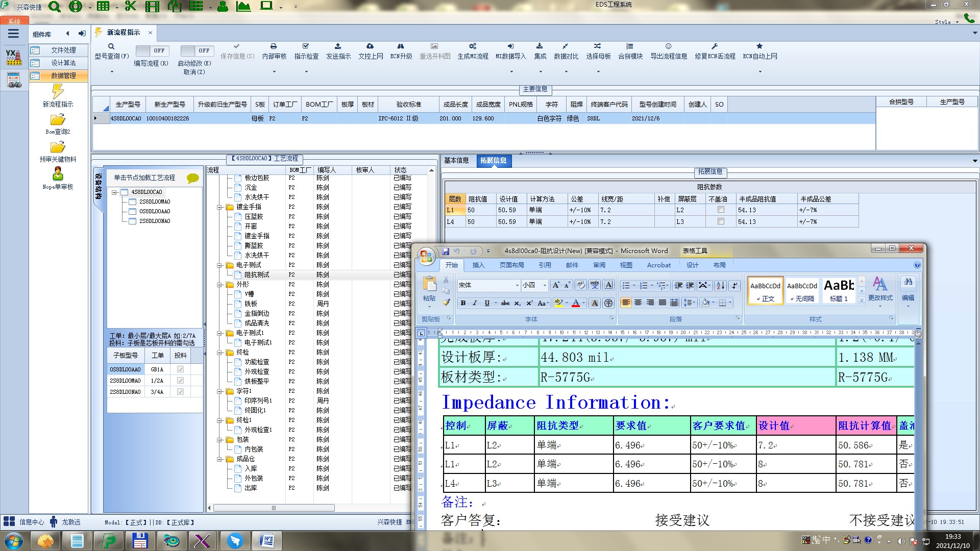
Task: Click Word's center align paragraph icon
Action: [638, 303]
